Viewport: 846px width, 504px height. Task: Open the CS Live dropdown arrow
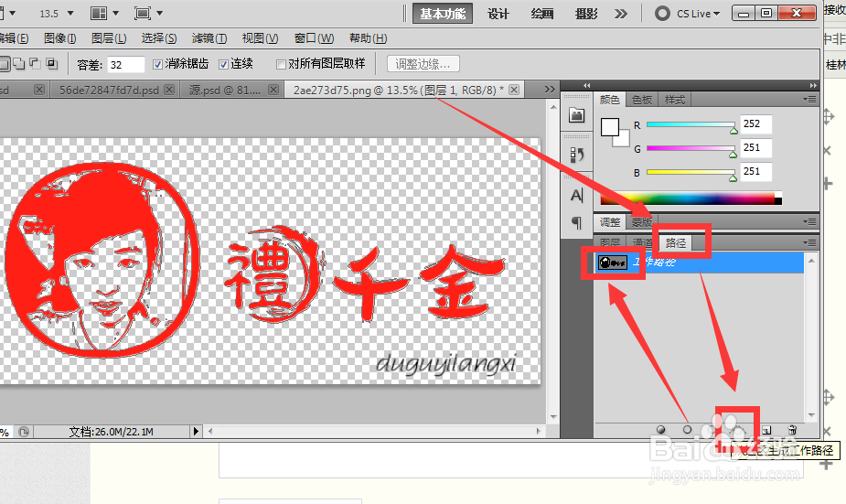(716, 14)
